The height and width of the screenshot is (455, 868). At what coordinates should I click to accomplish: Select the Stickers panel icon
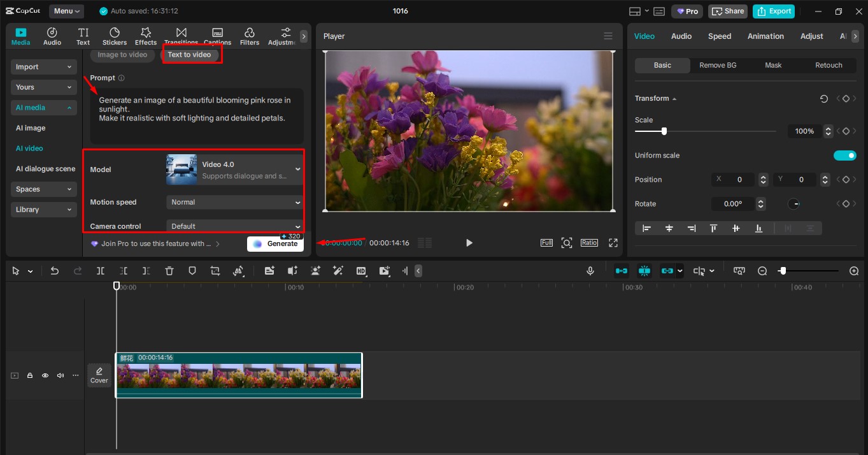(x=115, y=35)
